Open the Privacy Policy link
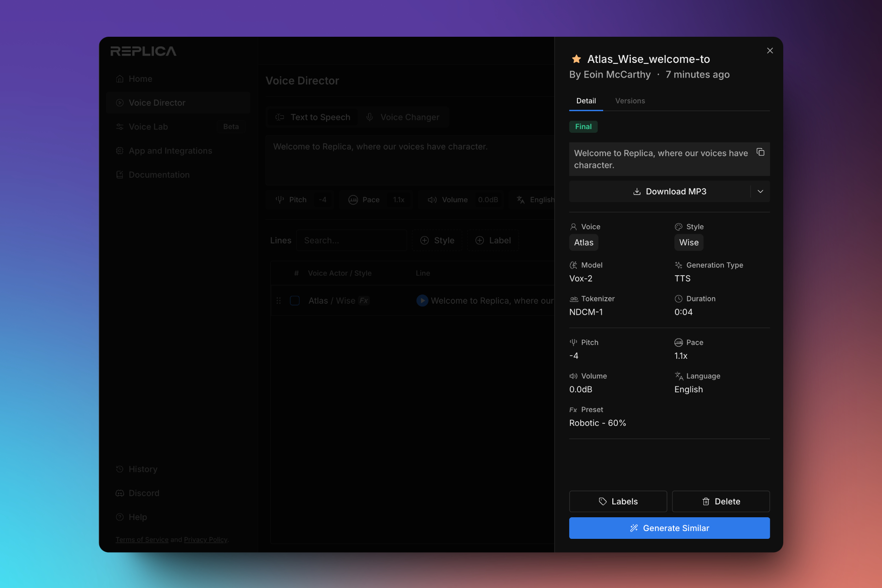The image size is (882, 588). click(205, 539)
